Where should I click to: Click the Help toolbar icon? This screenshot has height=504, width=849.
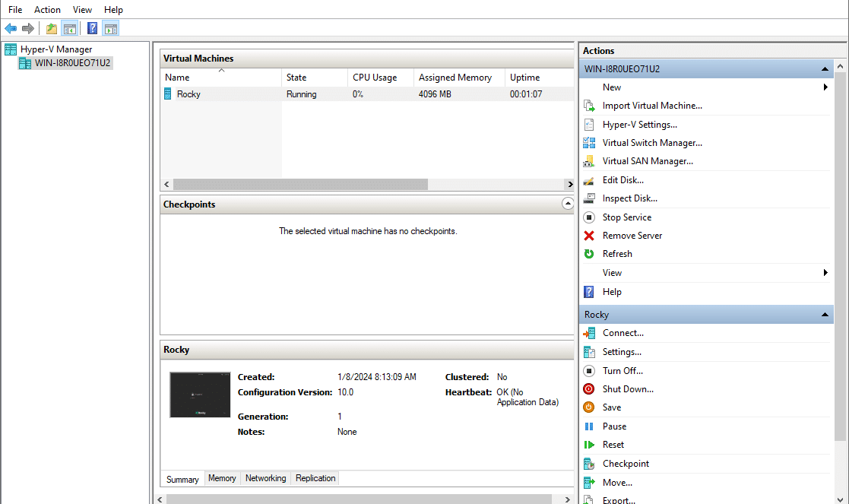(x=93, y=28)
